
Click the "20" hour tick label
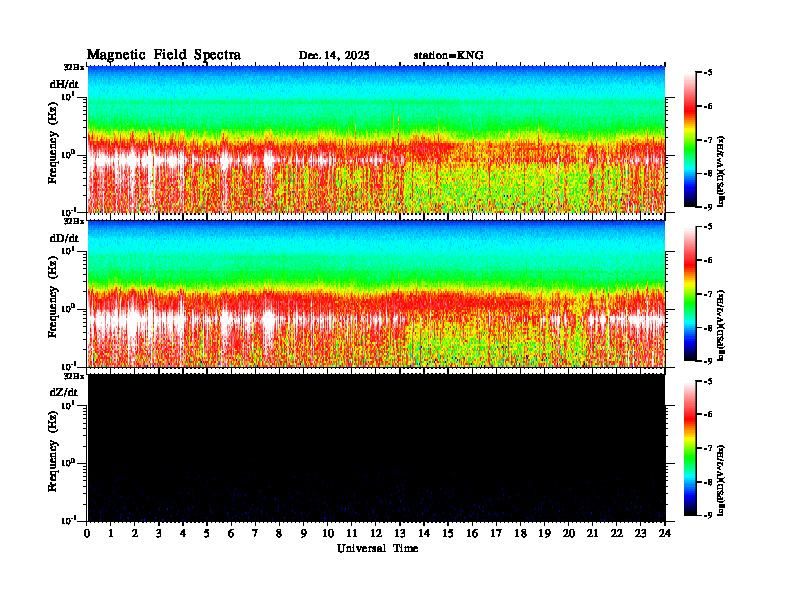pos(569,533)
